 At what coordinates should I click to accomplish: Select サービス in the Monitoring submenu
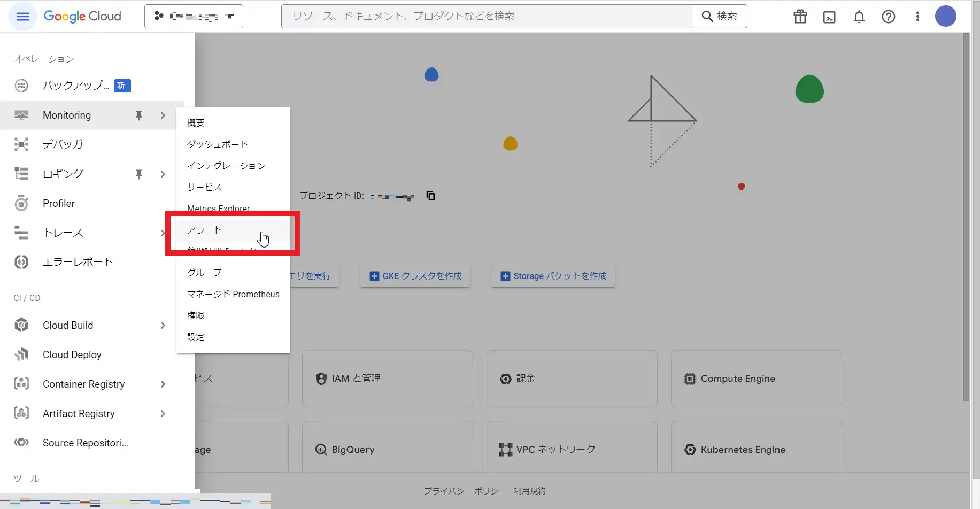(x=233, y=187)
